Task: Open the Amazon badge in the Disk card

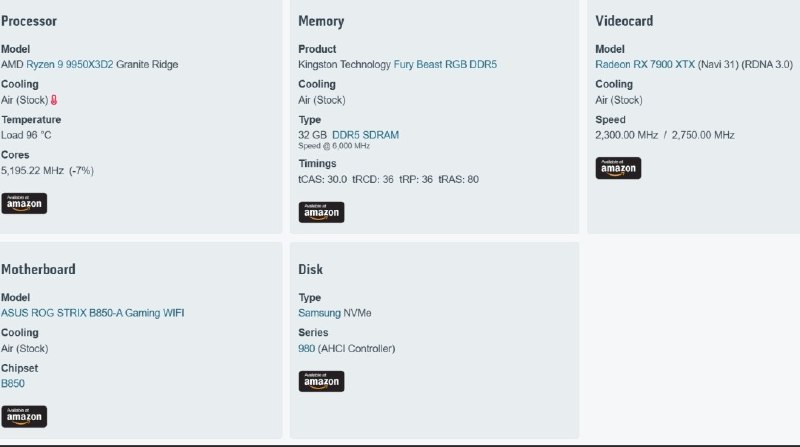Action: (321, 381)
